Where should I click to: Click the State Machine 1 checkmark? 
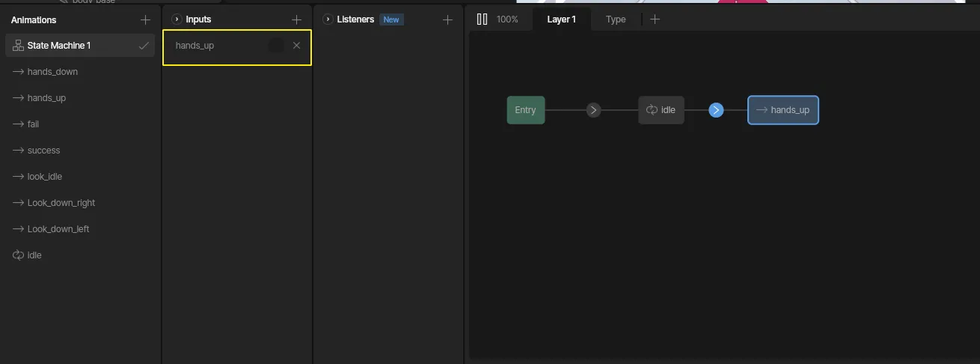[x=144, y=46]
